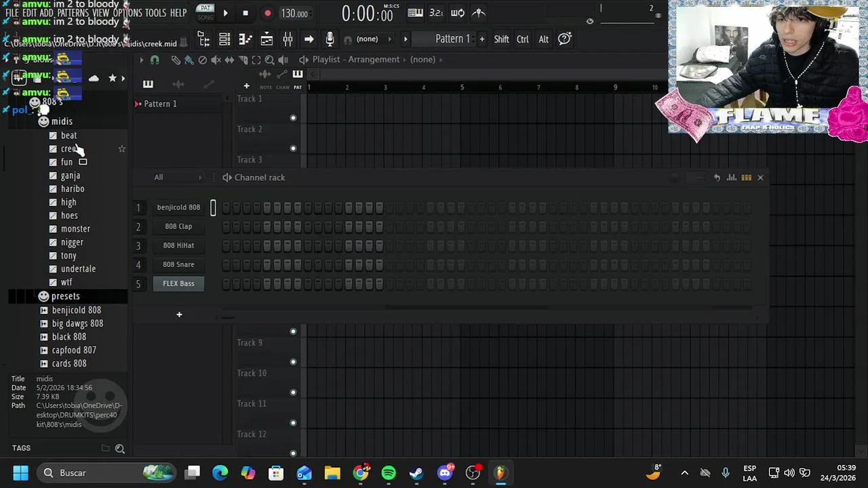Screen dimensions: 868x488
Task: Toggle loop recording icon
Action: tap(458, 13)
